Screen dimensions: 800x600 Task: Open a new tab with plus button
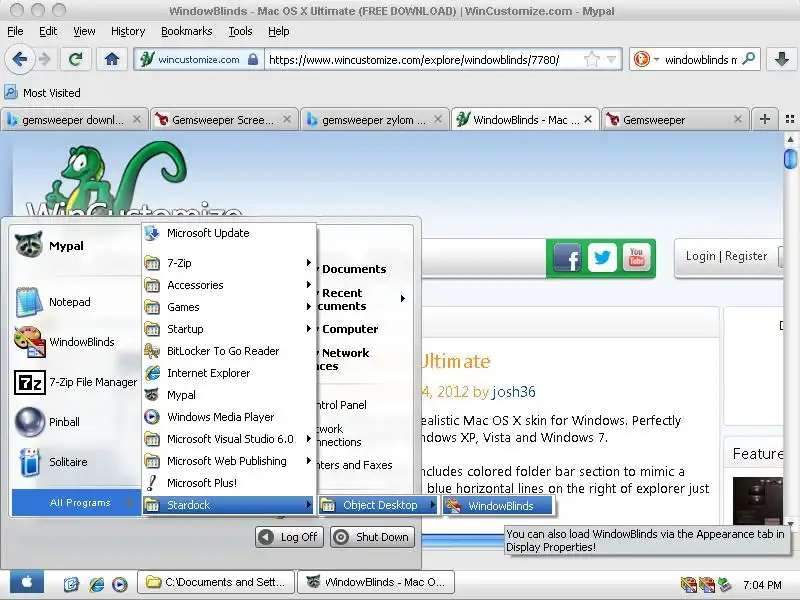(x=764, y=119)
